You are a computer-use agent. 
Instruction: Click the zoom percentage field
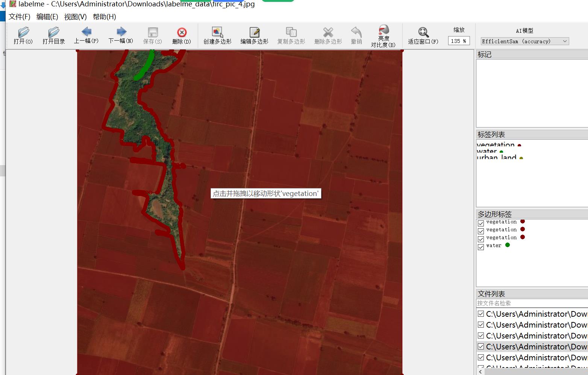tap(459, 41)
